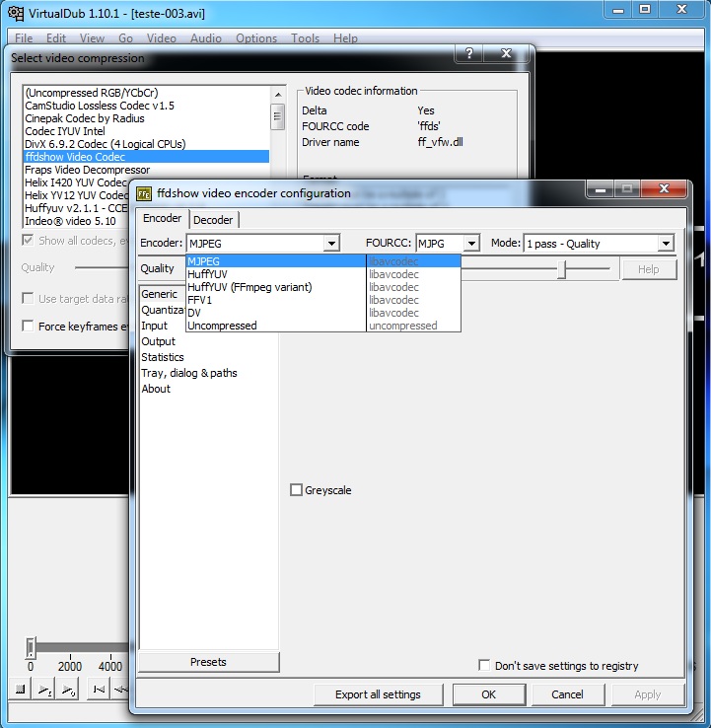This screenshot has height=728, width=711.
Task: Select CamStudio Lossless Codec v1.5
Action: [x=147, y=106]
